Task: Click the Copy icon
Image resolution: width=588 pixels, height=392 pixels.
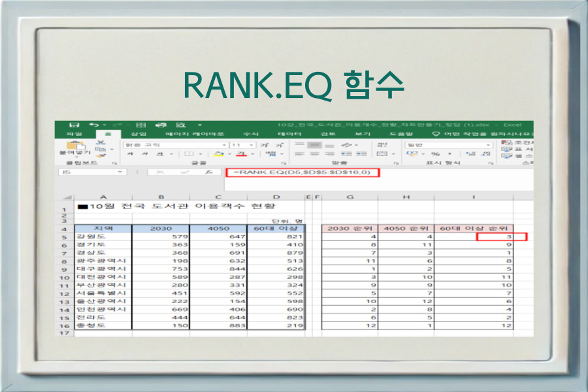Action: click(101, 150)
